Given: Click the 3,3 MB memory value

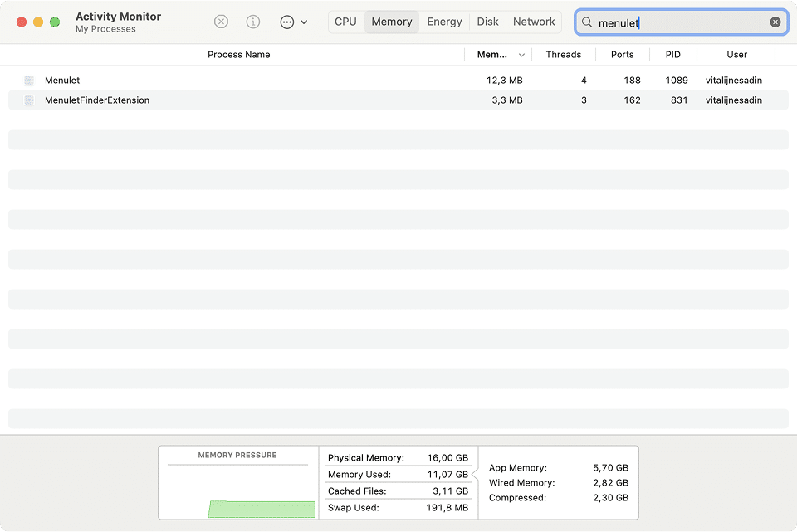Looking at the screenshot, I should 506,100.
